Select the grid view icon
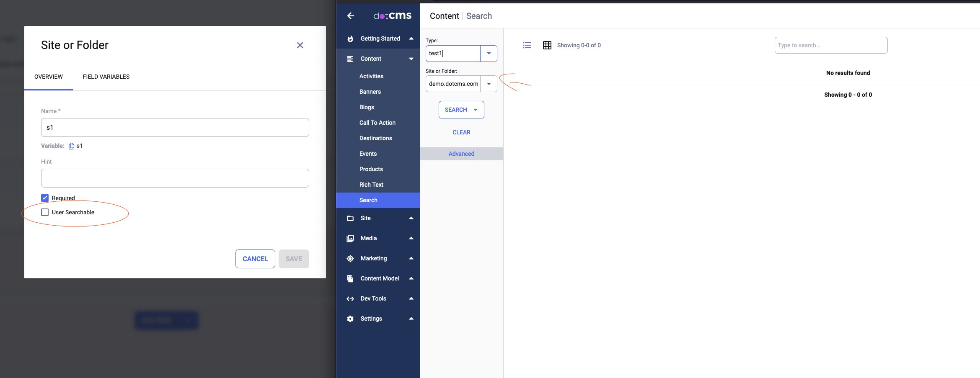 coord(547,45)
